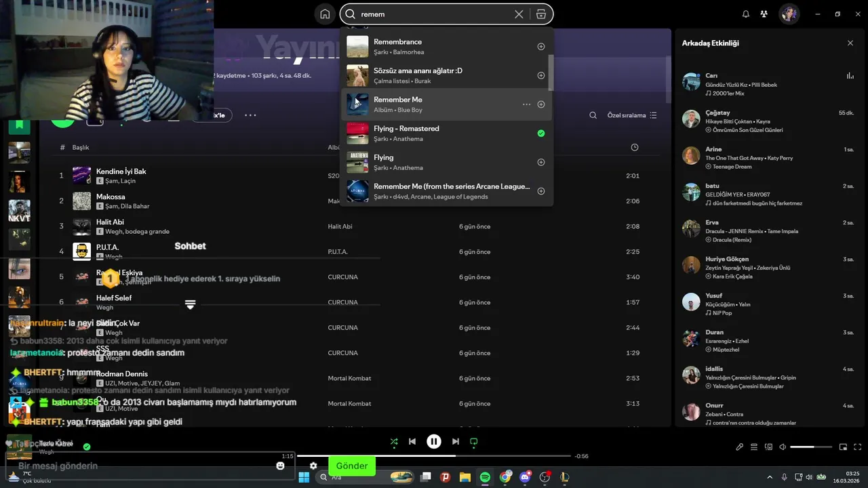Open Kendine İyi Bak track
The image size is (868, 488).
click(x=121, y=171)
